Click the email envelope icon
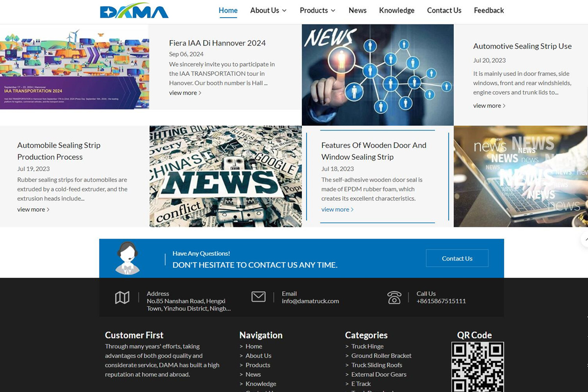 pyautogui.click(x=258, y=297)
